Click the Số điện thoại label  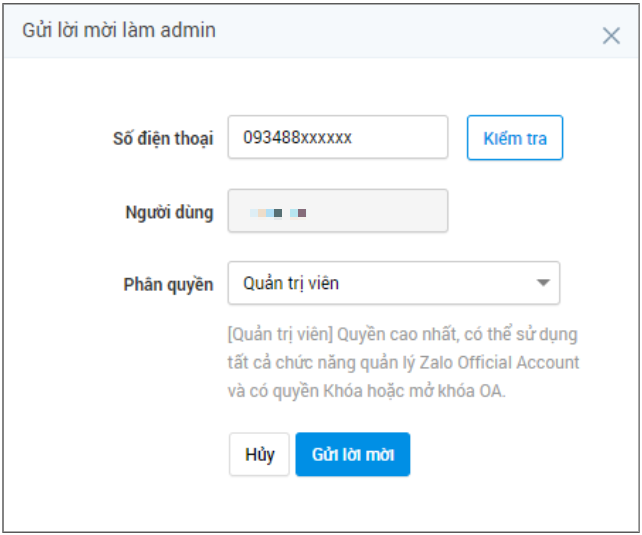[x=163, y=139]
